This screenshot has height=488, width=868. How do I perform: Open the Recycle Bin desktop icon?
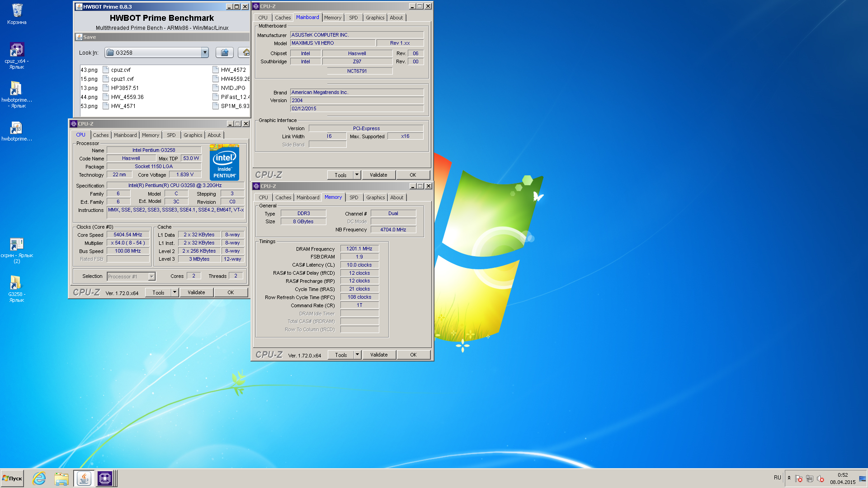pos(17,14)
